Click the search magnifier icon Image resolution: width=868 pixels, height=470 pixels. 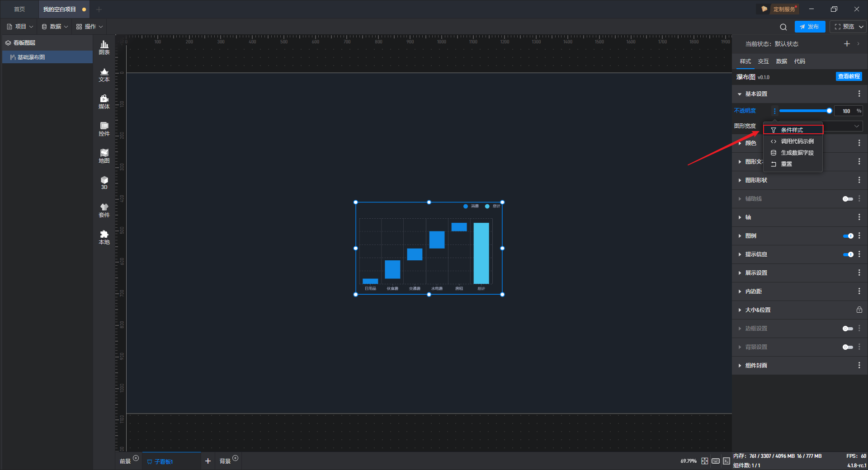tap(783, 27)
